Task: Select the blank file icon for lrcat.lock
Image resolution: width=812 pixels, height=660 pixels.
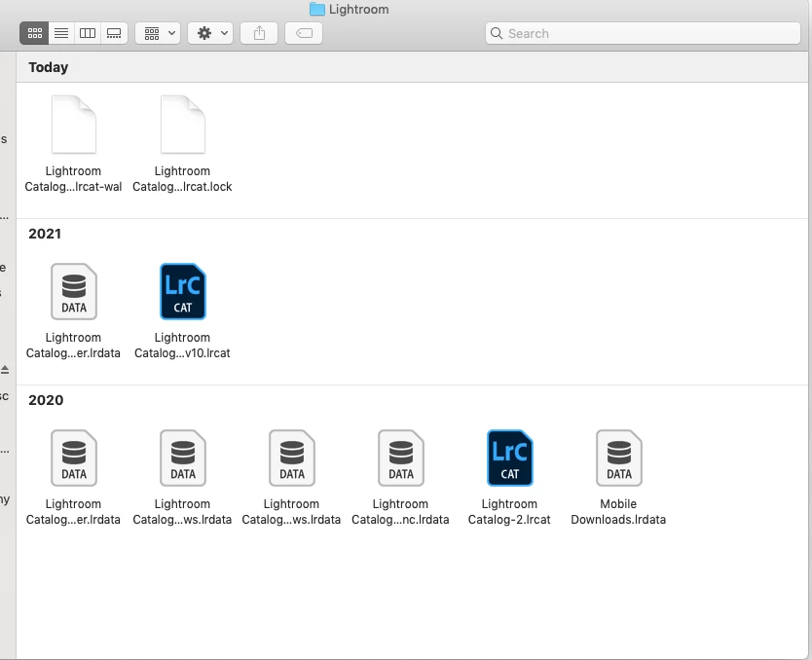Action: pos(183,125)
